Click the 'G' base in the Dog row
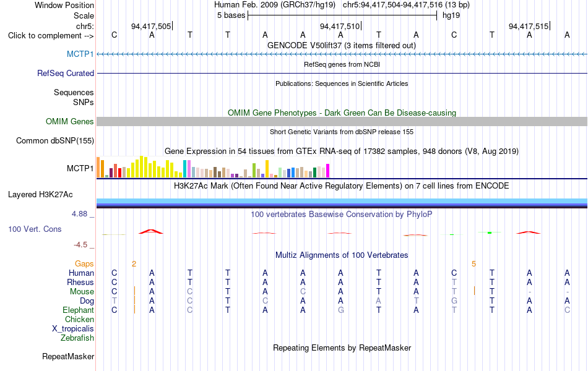Image resolution: width=588 pixels, height=371 pixels. tap(454, 301)
